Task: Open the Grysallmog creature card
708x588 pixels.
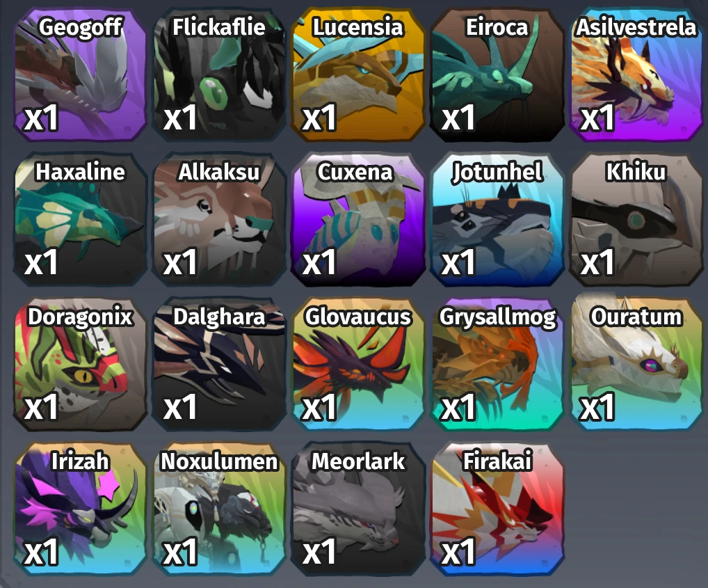Action: point(497,365)
